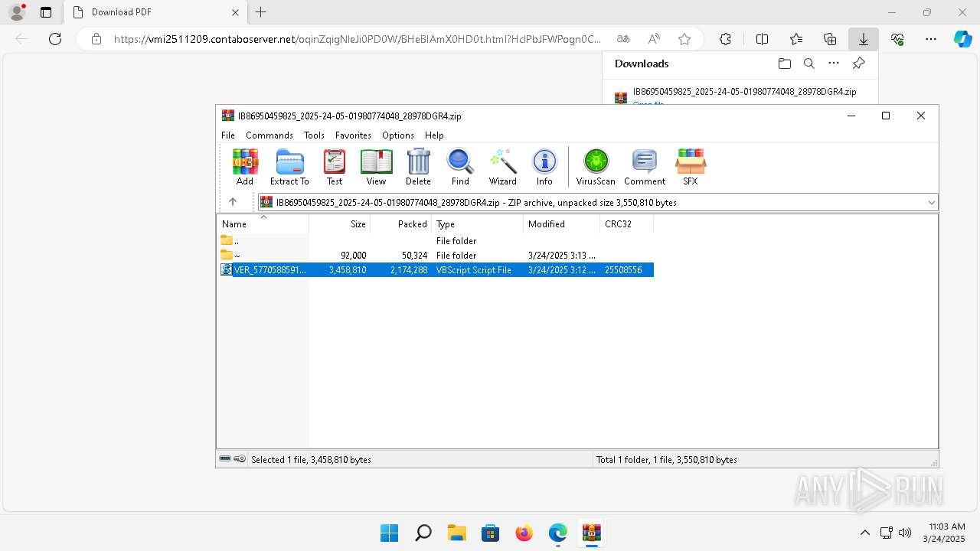Image resolution: width=980 pixels, height=551 pixels.
Task: Open the Find tool
Action: click(x=460, y=167)
